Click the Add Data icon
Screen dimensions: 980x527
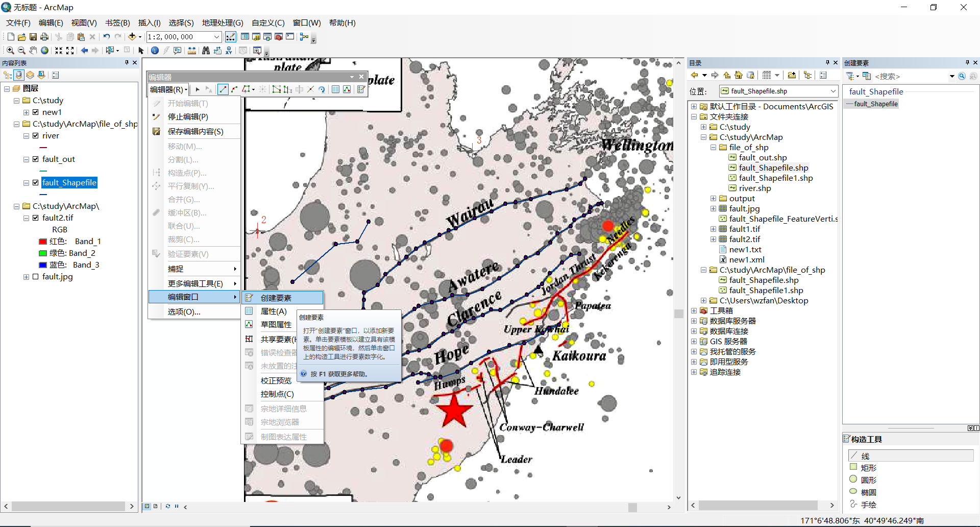tap(132, 37)
